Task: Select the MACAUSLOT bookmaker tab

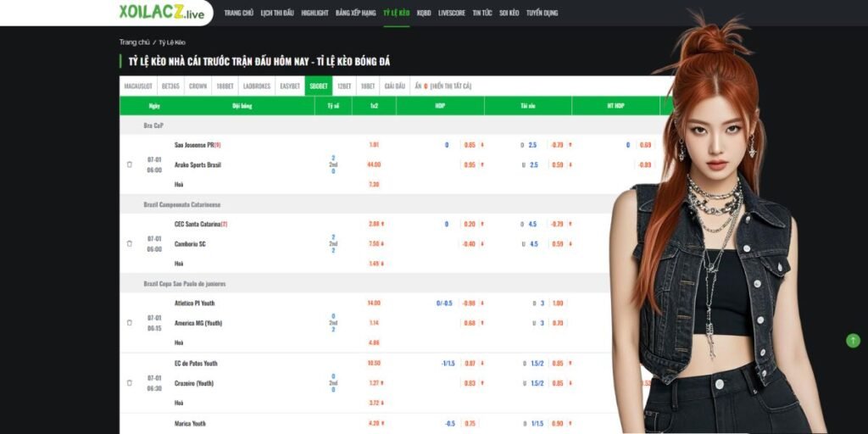Action: tap(138, 86)
